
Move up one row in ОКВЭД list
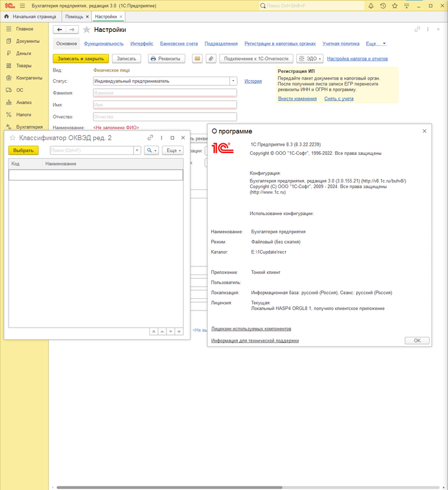162,331
